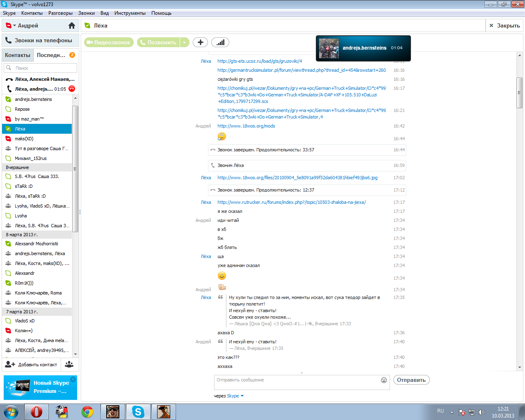Viewport: 525px width, 420px height.
Task: Select contact by maz_man™
Action: (37, 119)
